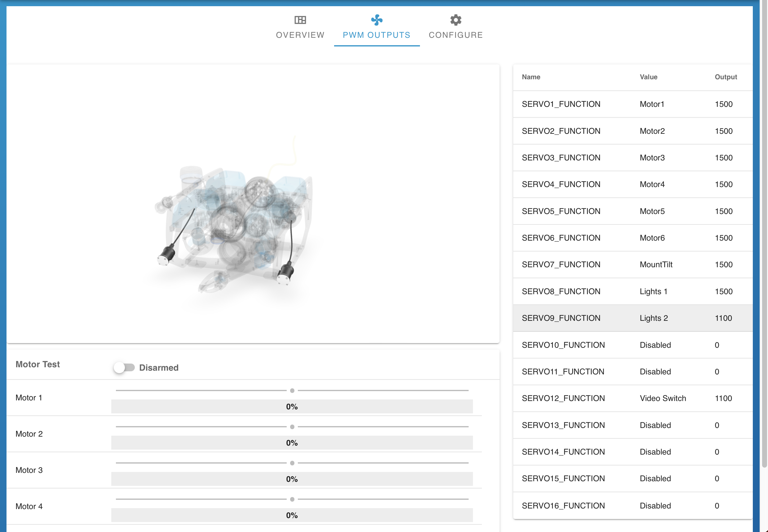Select the SERVO4_FUNCTION row
This screenshot has height=532, width=768.
pos(633,184)
